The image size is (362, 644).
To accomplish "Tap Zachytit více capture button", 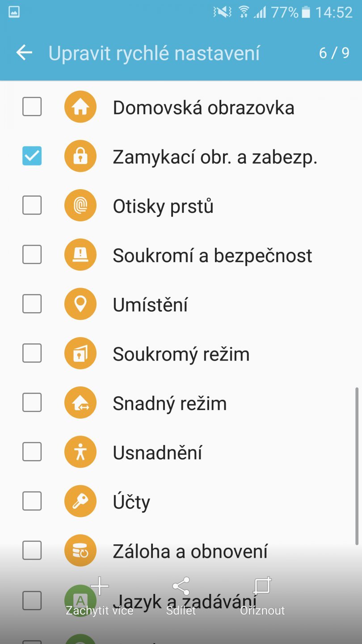I will (x=100, y=596).
